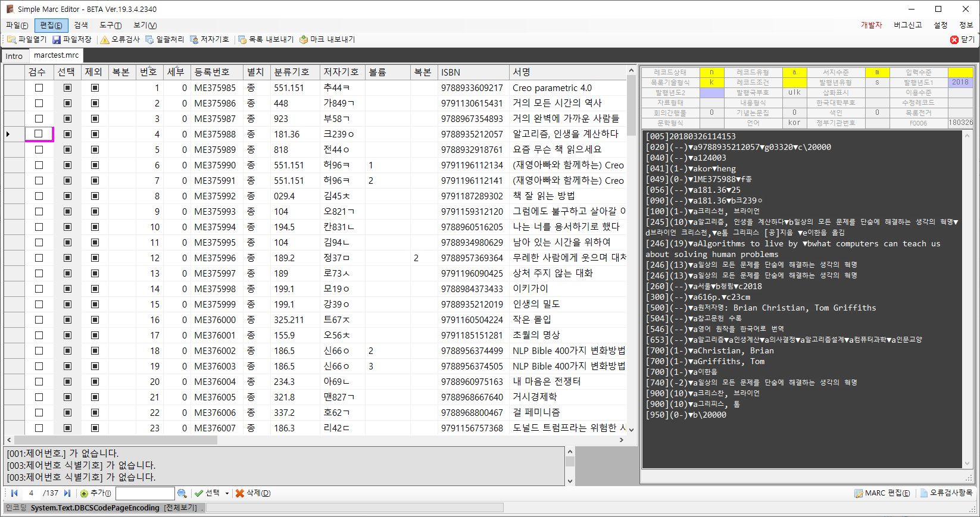
Task: Toggle 제외 square for record ME375995
Action: click(95, 242)
